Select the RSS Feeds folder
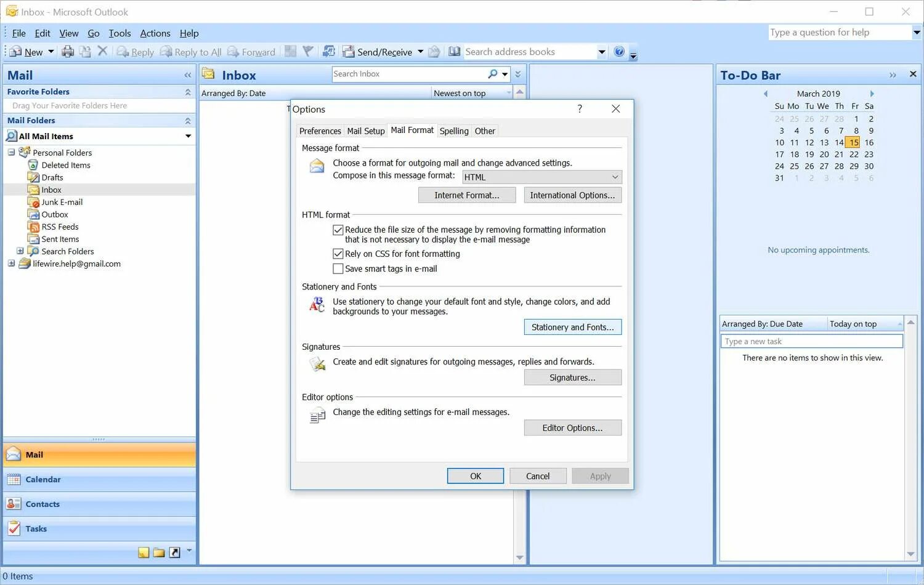 [x=60, y=227]
